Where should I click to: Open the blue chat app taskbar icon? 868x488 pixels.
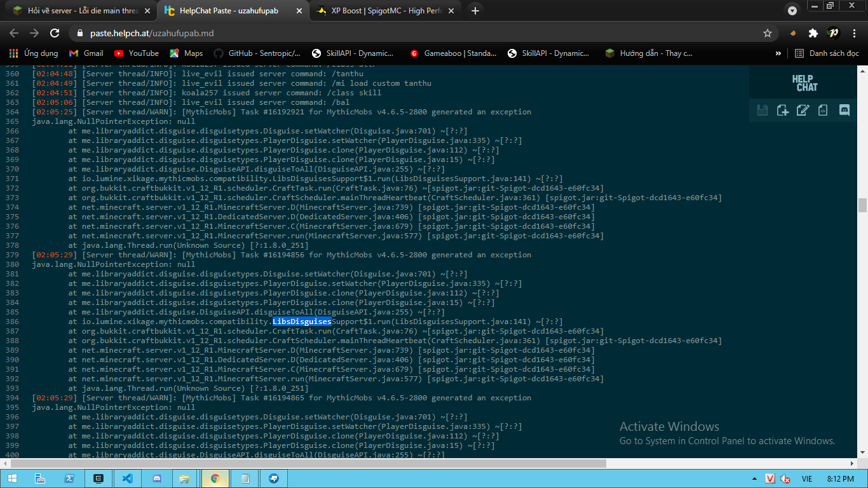pos(274,478)
